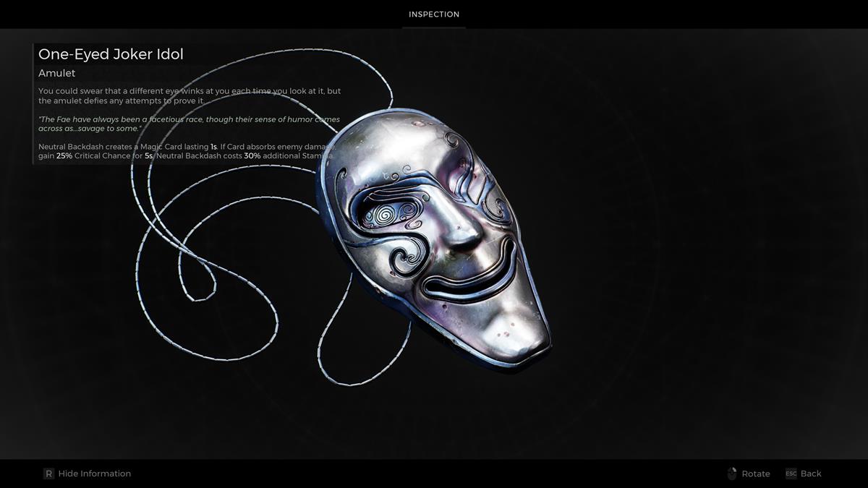Toggle Hide Information label
The height and width of the screenshot is (488, 868).
point(94,474)
